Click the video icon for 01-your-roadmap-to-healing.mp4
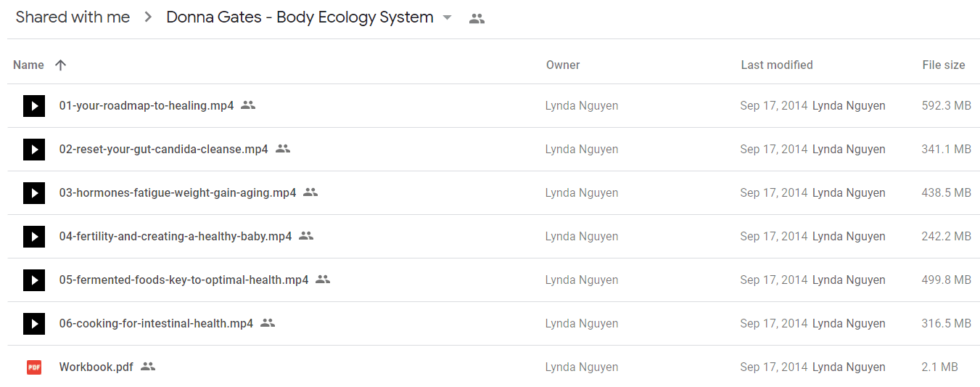 tap(34, 106)
